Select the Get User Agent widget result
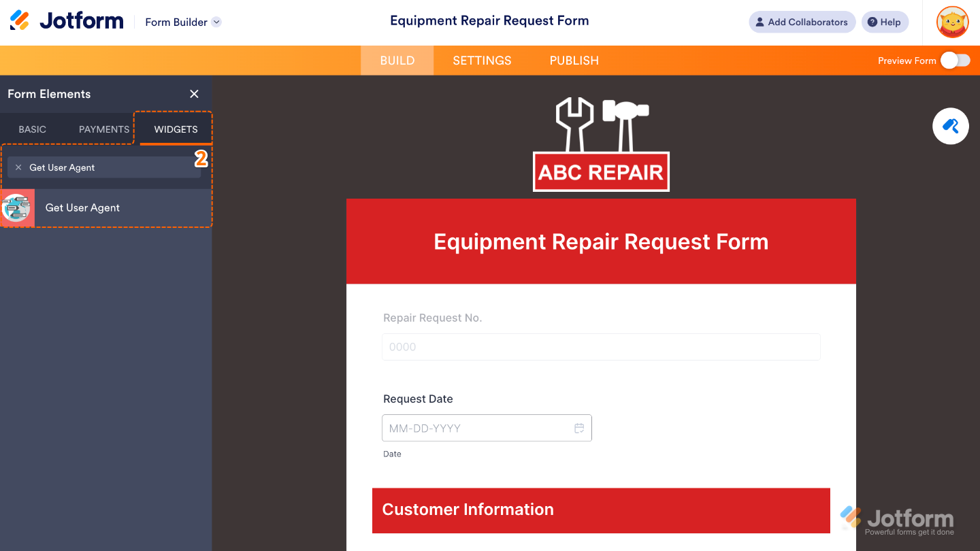The width and height of the screenshot is (980, 551). pos(82,207)
